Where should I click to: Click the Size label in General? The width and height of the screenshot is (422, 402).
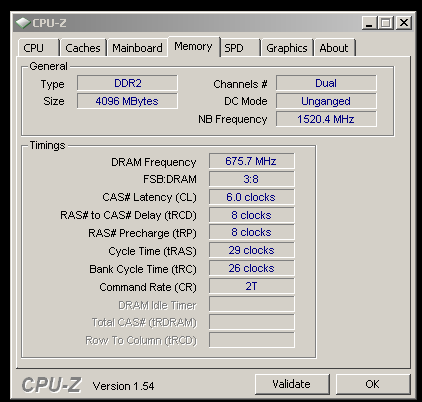[54, 101]
